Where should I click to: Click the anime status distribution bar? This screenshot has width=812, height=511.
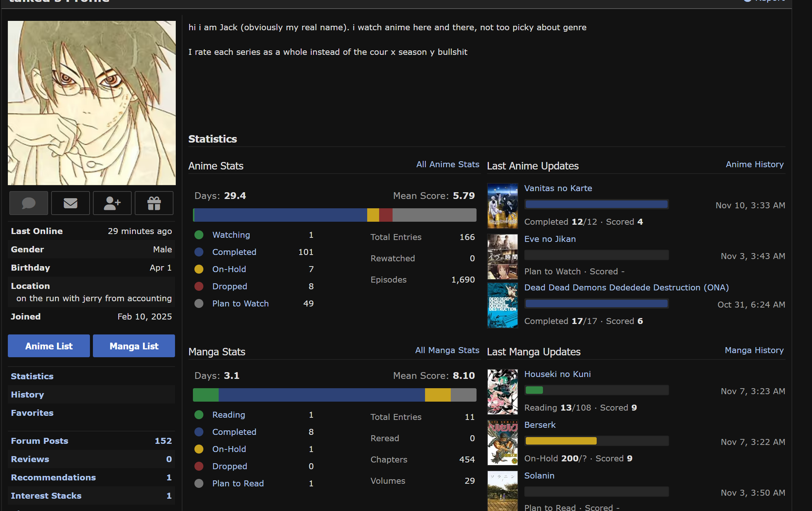(x=334, y=215)
